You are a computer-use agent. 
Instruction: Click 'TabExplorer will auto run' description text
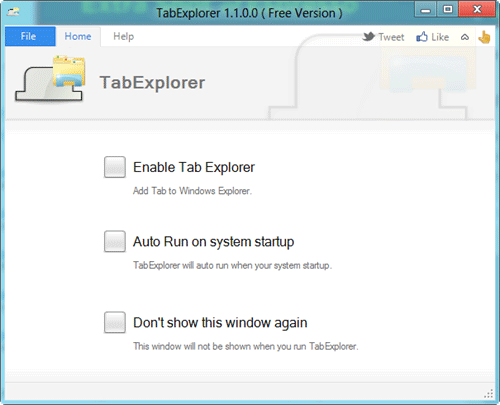232,265
